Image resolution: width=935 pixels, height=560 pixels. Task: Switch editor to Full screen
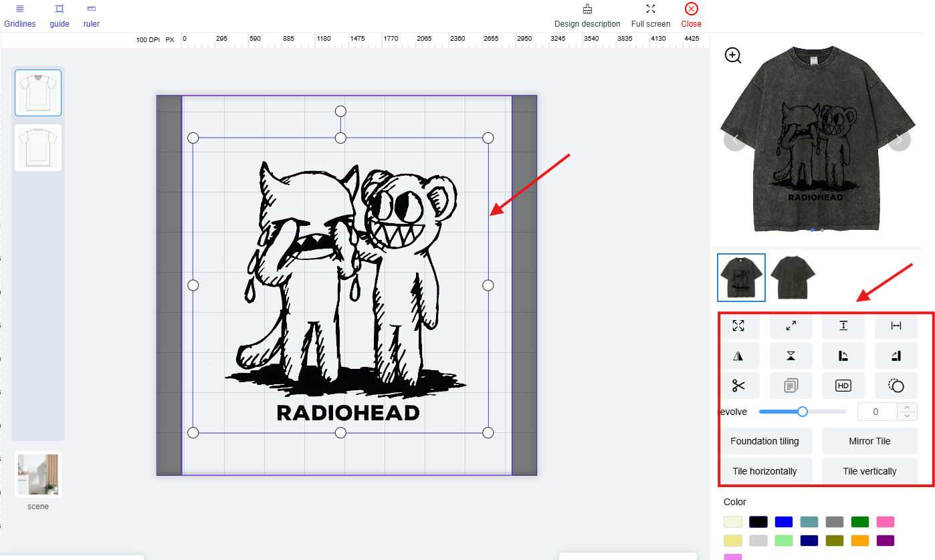tap(651, 16)
